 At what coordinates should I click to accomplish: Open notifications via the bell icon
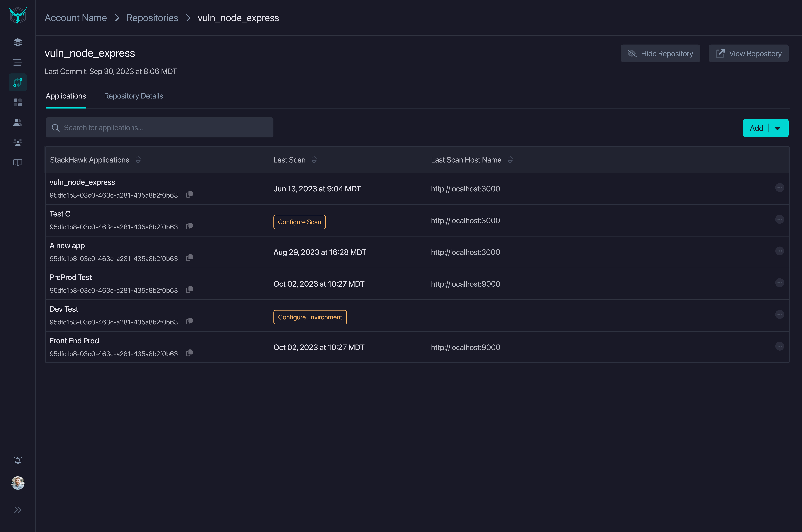[x=18, y=460]
